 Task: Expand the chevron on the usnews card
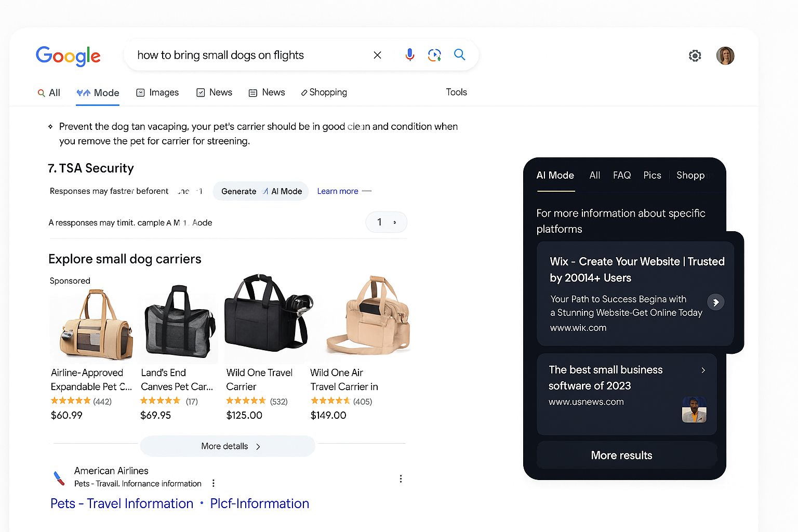pos(703,370)
